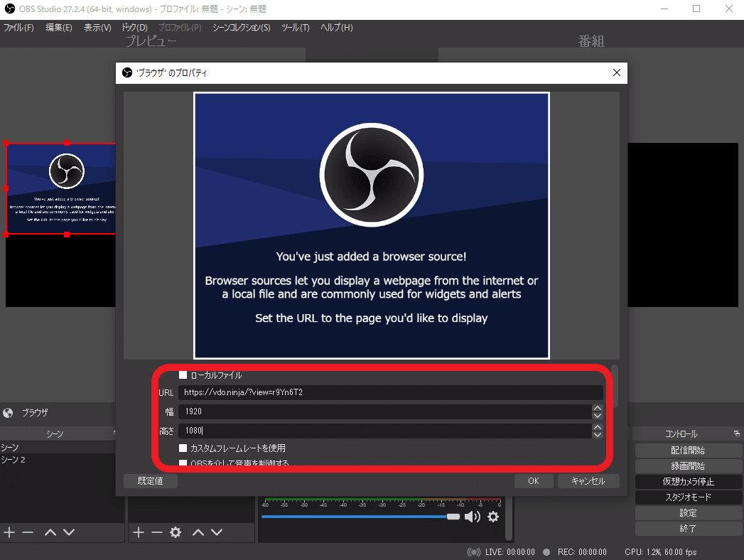Move the scene down in the Scenes dock
The image size is (744, 560).
(x=69, y=532)
